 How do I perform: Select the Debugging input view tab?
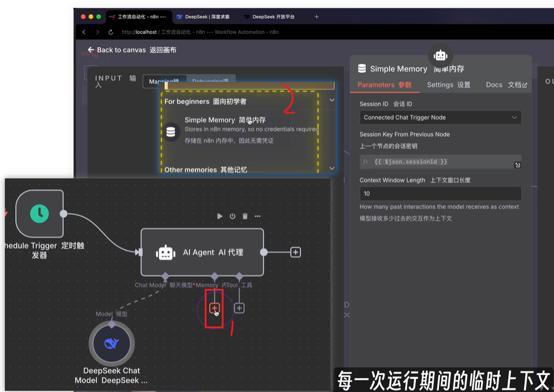coord(211,81)
